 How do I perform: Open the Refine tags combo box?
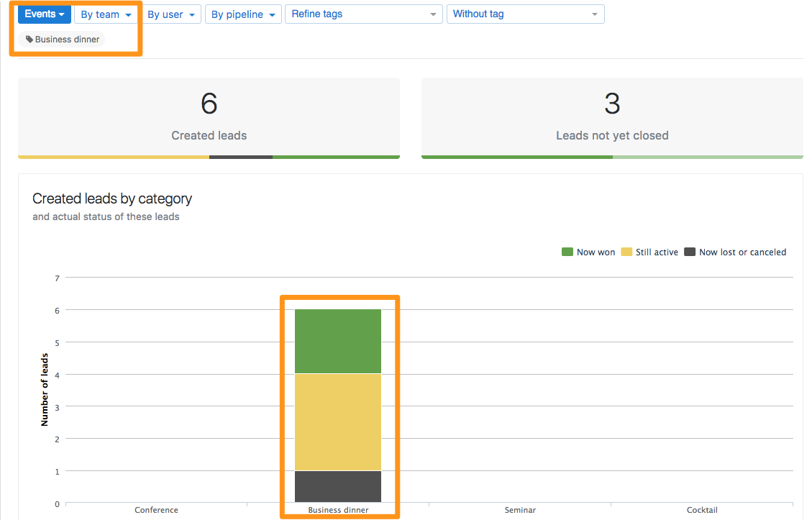[363, 14]
